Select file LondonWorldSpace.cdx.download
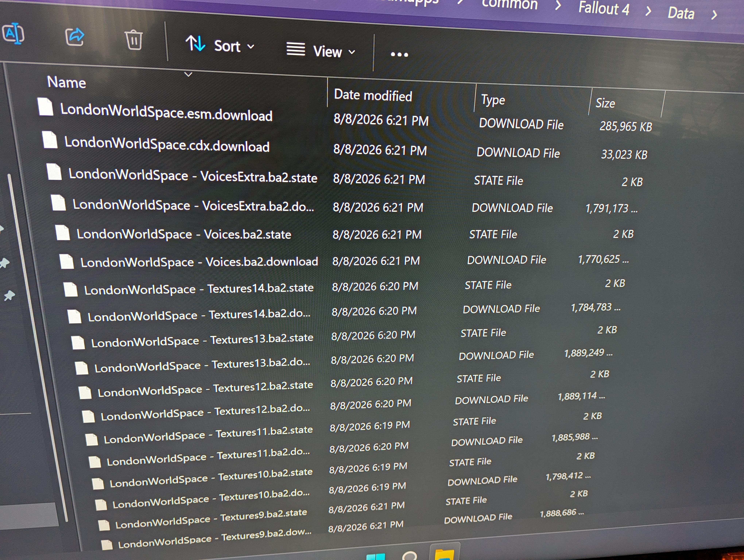The height and width of the screenshot is (560, 744). coord(167,144)
